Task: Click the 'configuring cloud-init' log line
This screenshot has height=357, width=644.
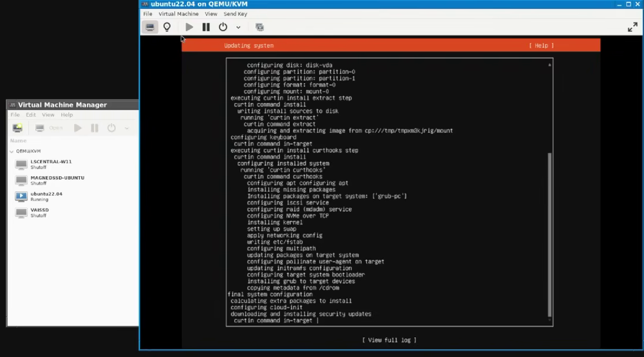Action: 267,308
